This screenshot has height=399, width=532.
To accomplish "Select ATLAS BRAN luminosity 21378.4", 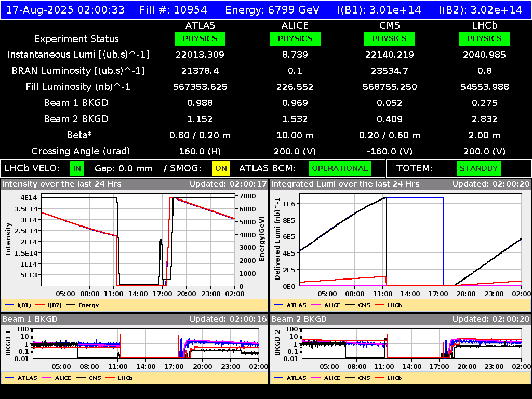I will point(200,71).
